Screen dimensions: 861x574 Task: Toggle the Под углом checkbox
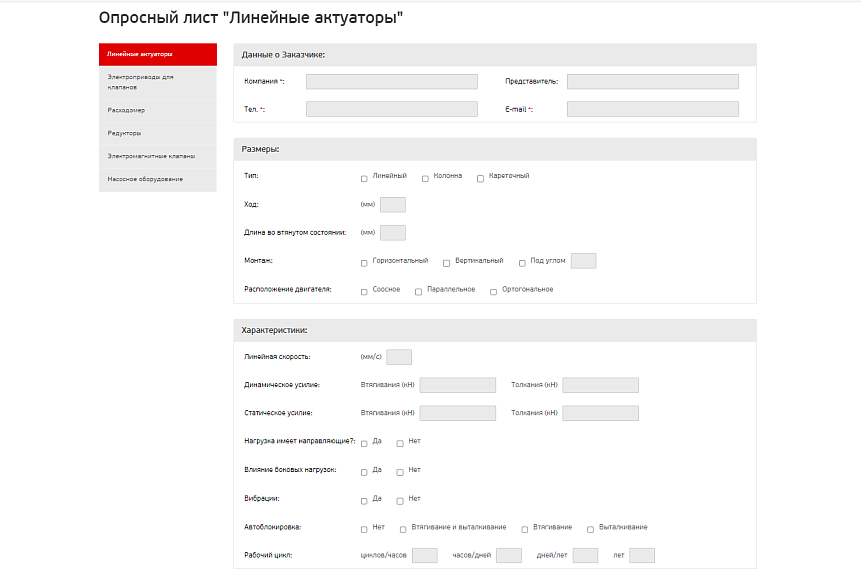[522, 263]
